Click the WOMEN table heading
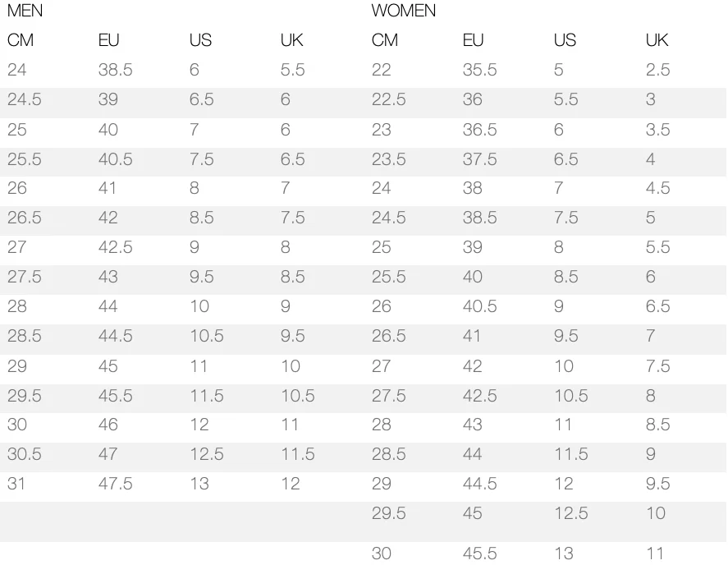 click(x=404, y=11)
